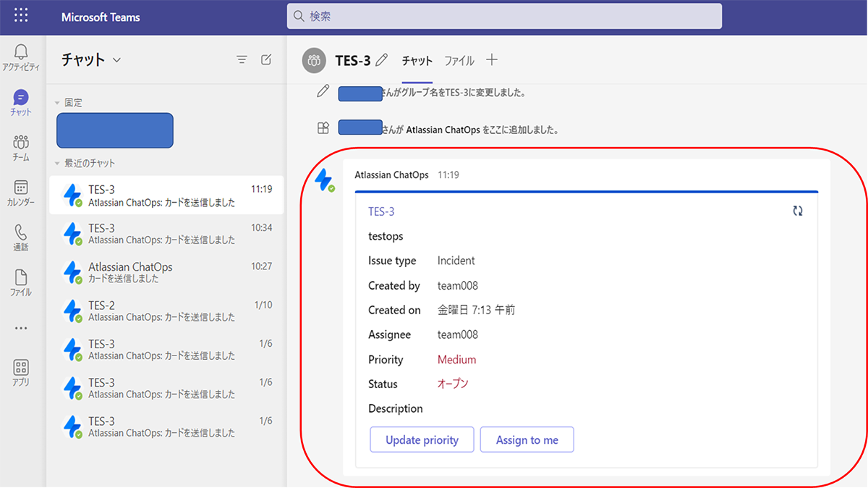Click the filter chats icon
The image size is (868, 488).
click(x=242, y=59)
